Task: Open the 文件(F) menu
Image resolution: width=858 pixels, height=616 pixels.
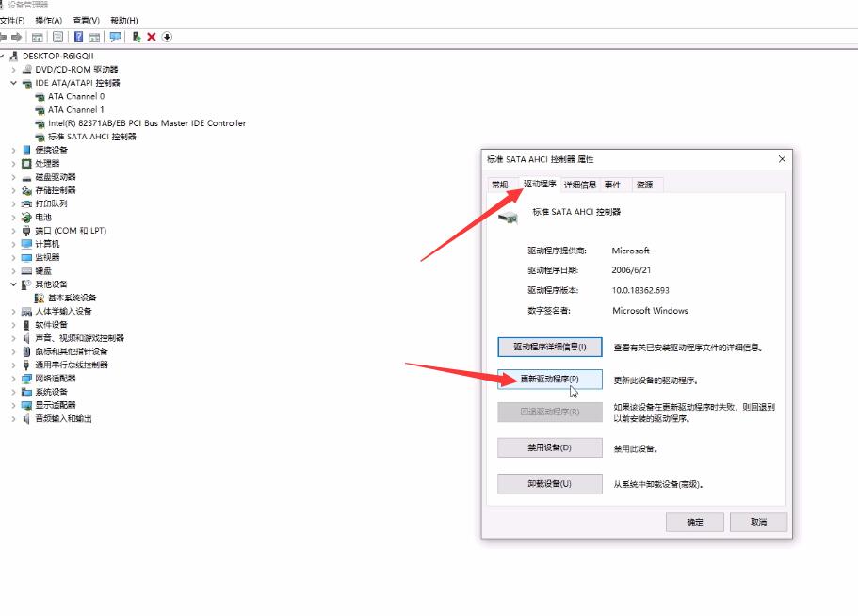Action: pos(12,20)
